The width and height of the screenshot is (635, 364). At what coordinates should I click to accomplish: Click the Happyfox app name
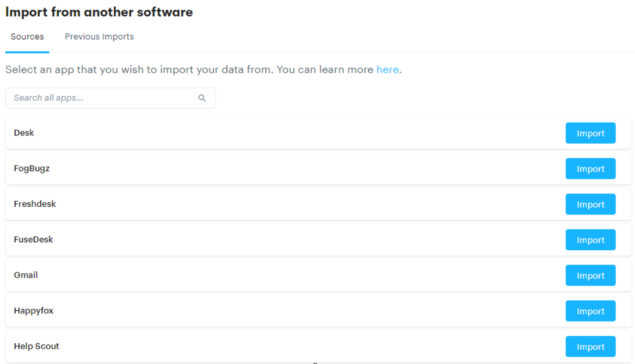tap(34, 311)
